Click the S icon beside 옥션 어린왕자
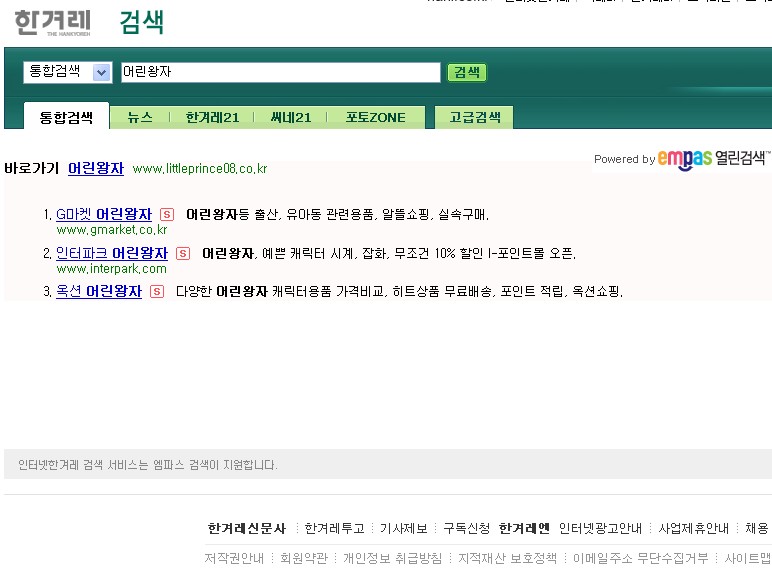 (157, 291)
